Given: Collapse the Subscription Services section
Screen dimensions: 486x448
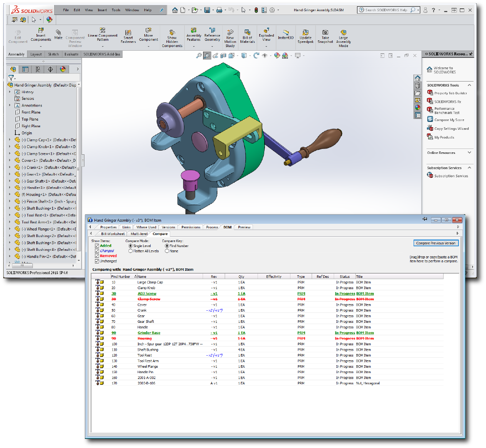Looking at the screenshot, I should pyautogui.click(x=469, y=168).
